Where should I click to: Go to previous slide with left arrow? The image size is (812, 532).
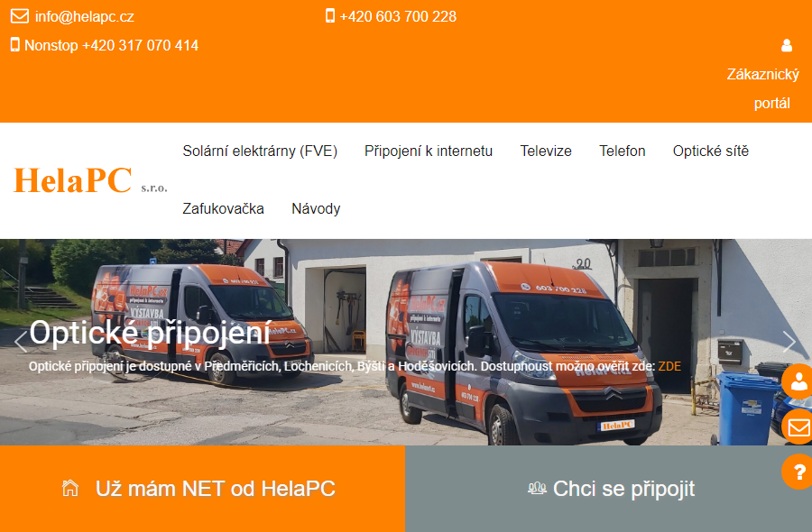tap(21, 342)
